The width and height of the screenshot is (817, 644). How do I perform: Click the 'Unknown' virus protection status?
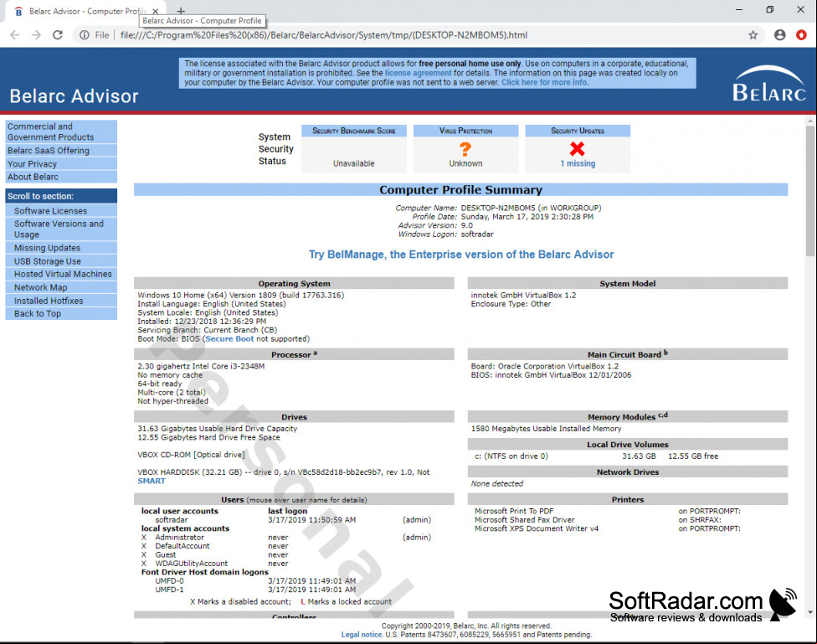point(465,163)
